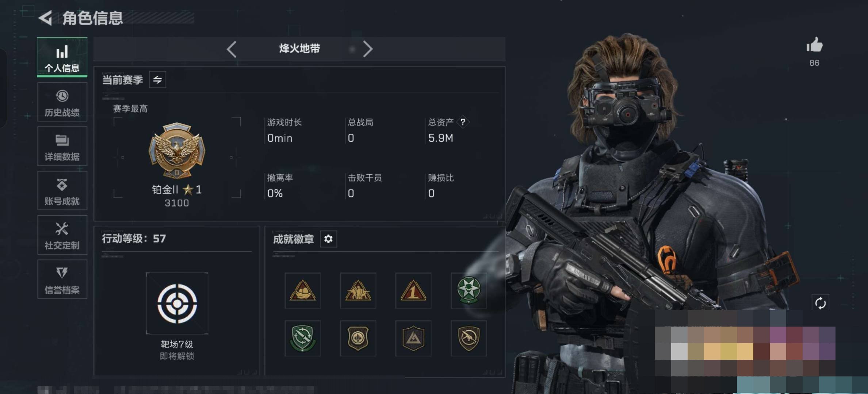Open 成就徽章 badge settings gear
The image size is (868, 394).
point(328,239)
